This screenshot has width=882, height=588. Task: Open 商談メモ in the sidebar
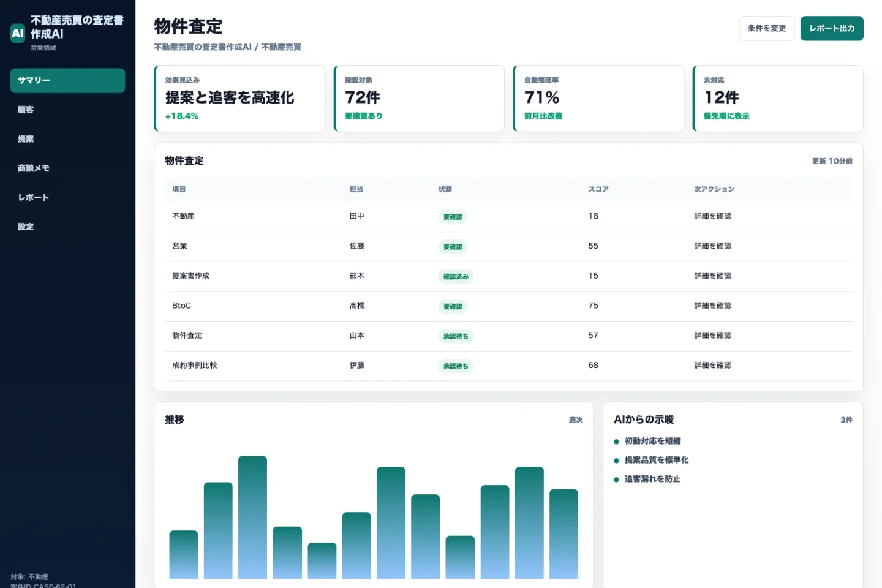click(x=67, y=168)
